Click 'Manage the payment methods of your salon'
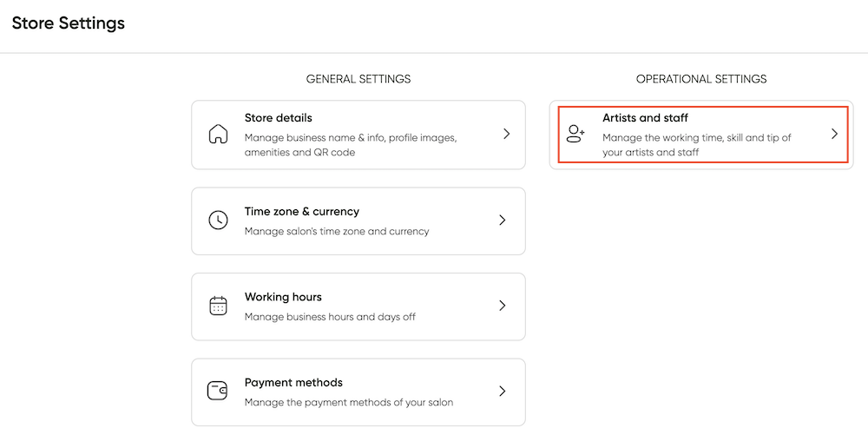Viewport: 868px width, 435px height. click(x=349, y=402)
